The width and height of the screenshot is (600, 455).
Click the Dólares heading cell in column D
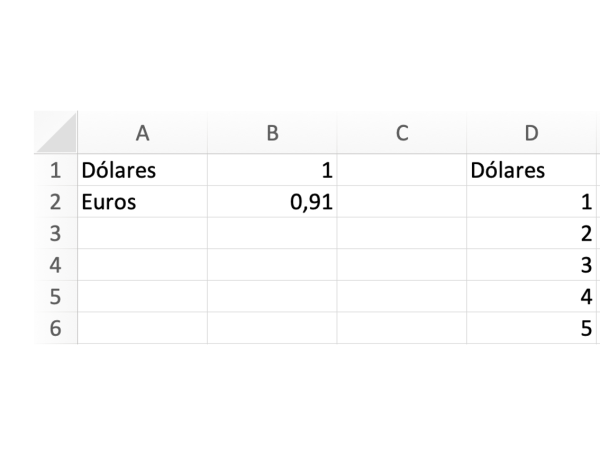[531, 170]
